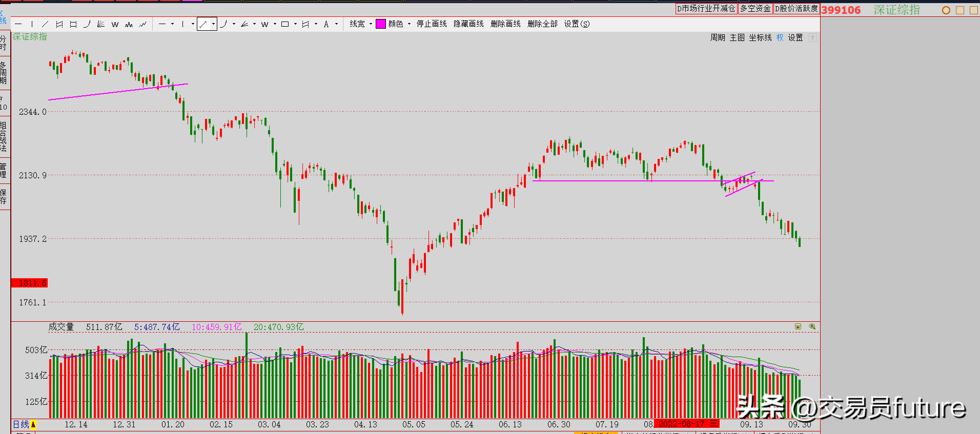Select the vertical line drawing tool
Viewport: 980px width, 434px height.
(x=32, y=24)
